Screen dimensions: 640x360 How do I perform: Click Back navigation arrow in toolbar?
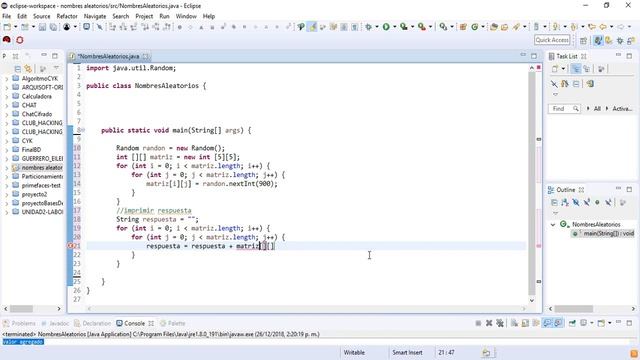point(603,27)
